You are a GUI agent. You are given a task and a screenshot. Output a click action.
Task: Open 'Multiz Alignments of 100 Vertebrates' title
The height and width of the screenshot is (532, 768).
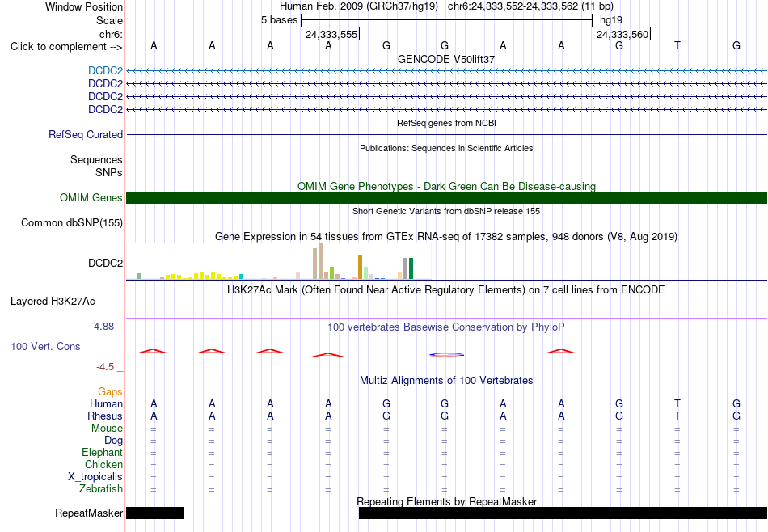tap(446, 381)
